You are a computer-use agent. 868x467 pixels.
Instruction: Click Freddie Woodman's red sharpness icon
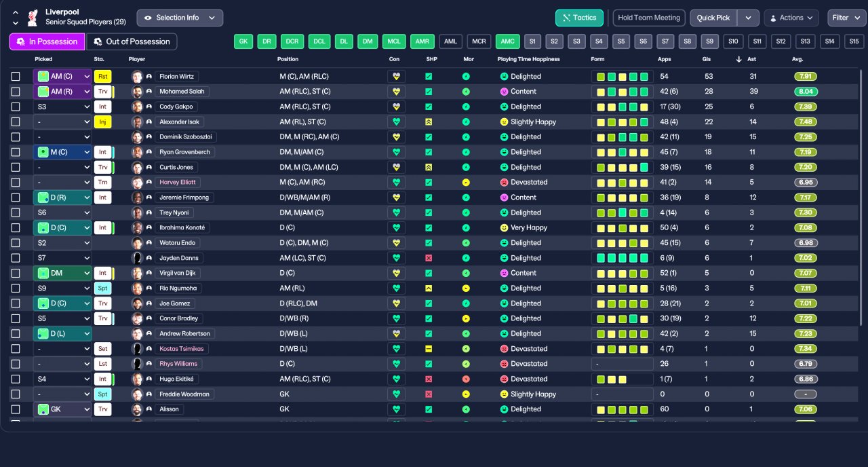point(429,394)
